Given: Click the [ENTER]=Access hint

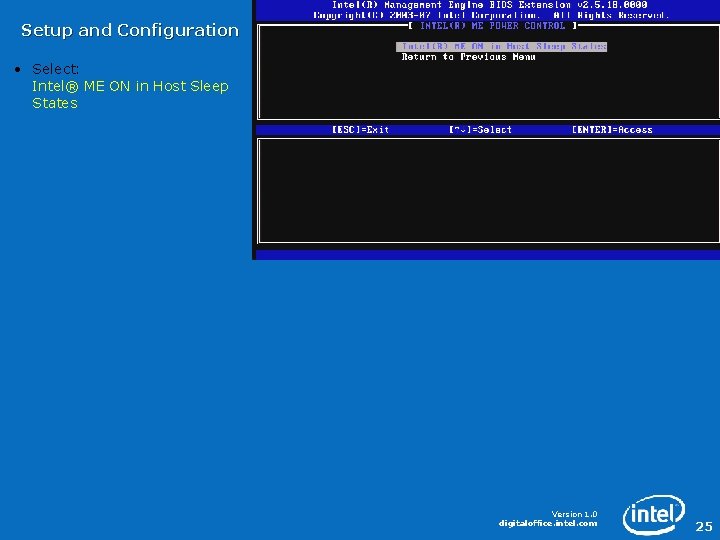Looking at the screenshot, I should click(612, 129).
